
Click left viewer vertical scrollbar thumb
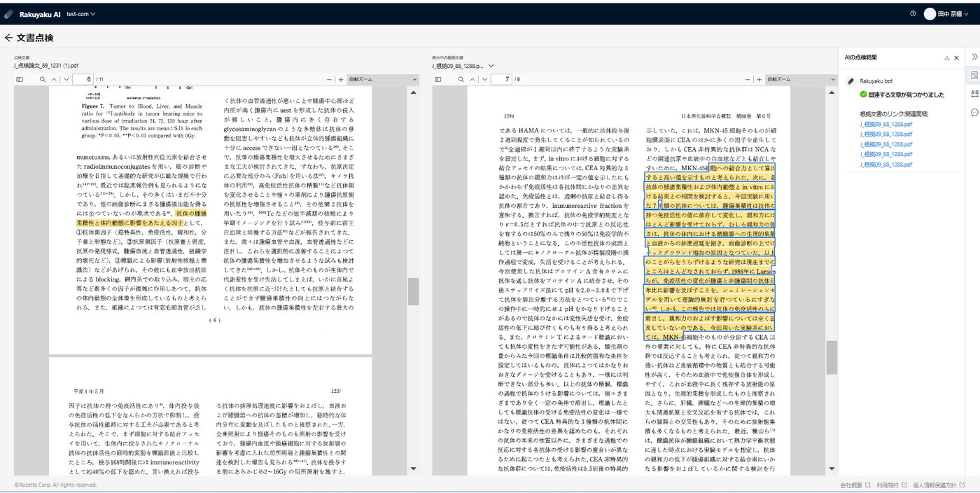(414, 291)
